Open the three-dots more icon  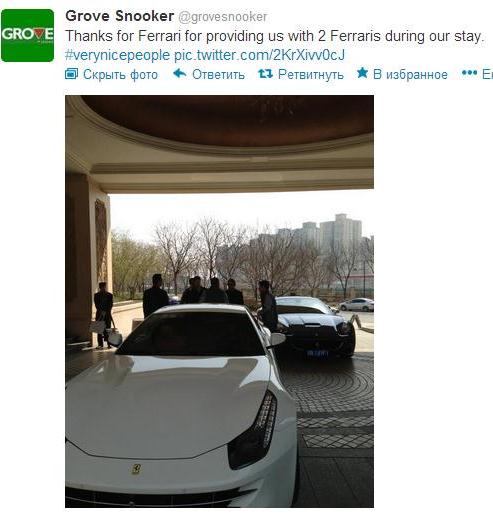pyautogui.click(x=469, y=73)
